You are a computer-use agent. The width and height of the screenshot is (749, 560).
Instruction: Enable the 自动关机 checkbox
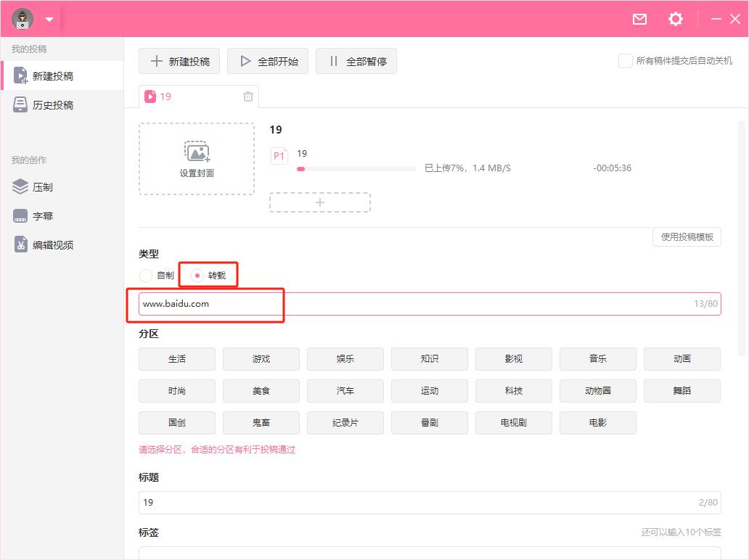click(x=624, y=61)
